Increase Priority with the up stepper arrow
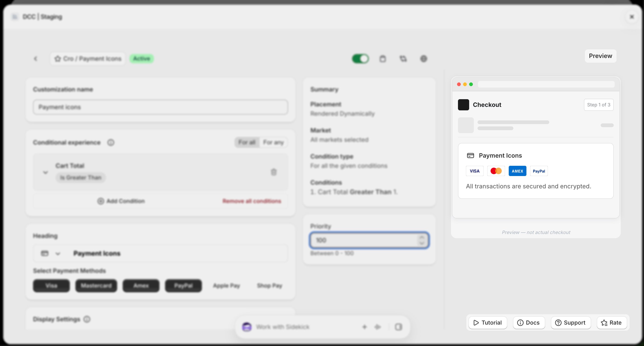 click(x=422, y=237)
